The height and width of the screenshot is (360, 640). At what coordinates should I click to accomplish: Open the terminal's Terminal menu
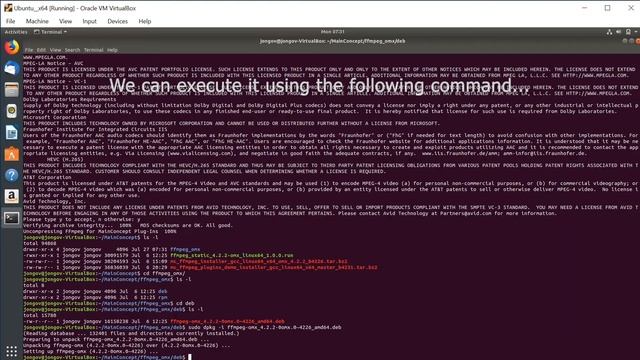[93, 50]
